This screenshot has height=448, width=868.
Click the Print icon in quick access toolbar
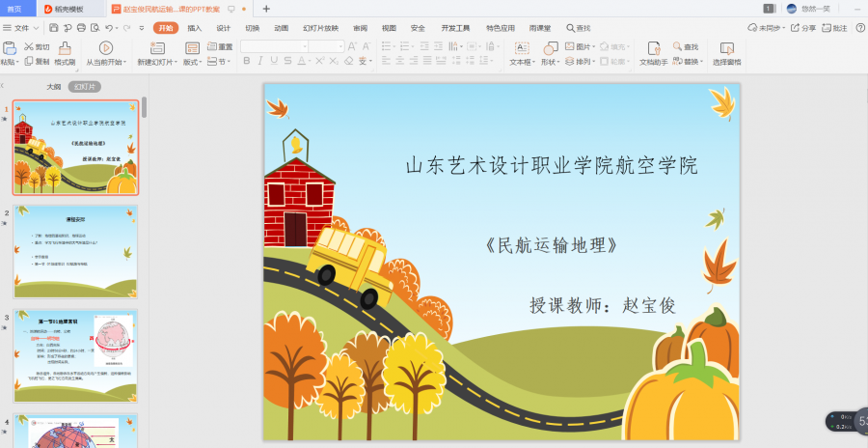[81, 28]
